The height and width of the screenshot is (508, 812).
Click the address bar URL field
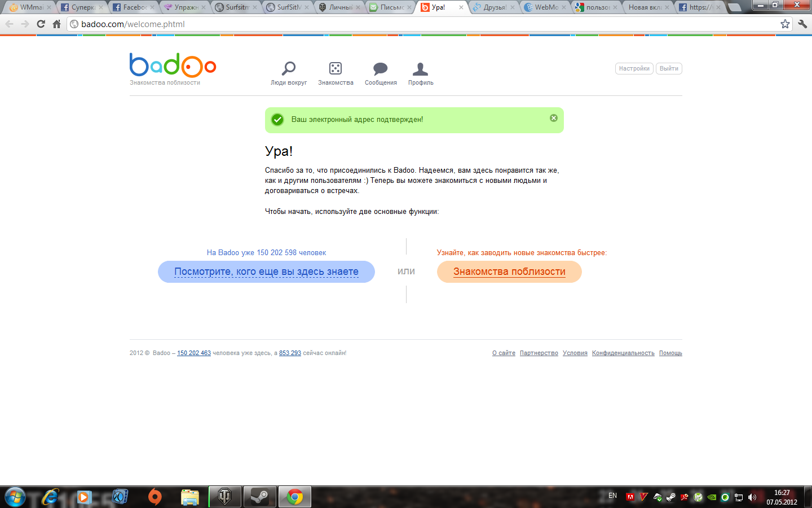click(395, 24)
